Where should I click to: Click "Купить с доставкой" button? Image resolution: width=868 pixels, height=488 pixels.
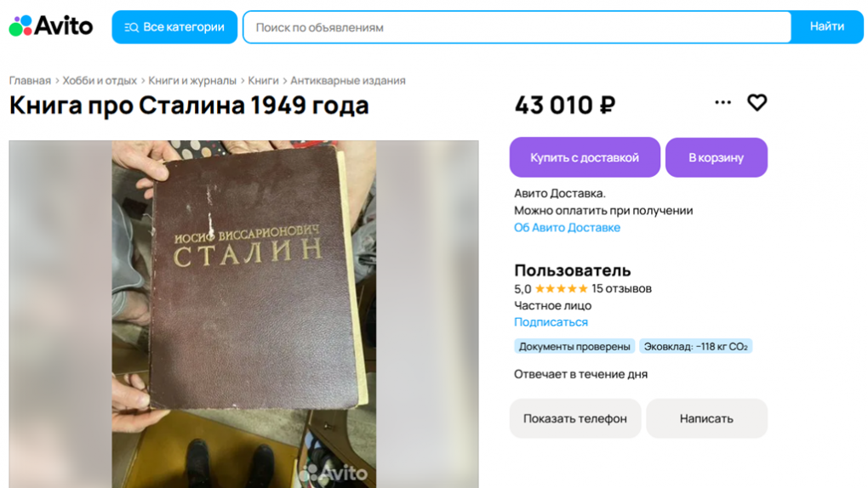point(585,157)
